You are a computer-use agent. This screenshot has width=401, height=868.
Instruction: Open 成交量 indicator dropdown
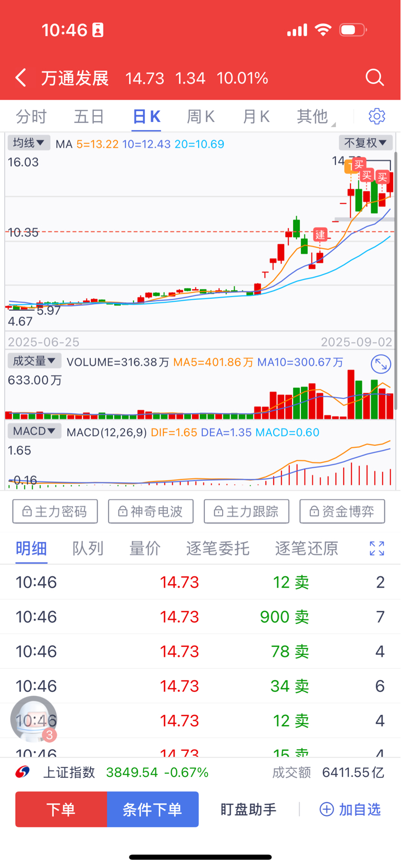pyautogui.click(x=34, y=361)
